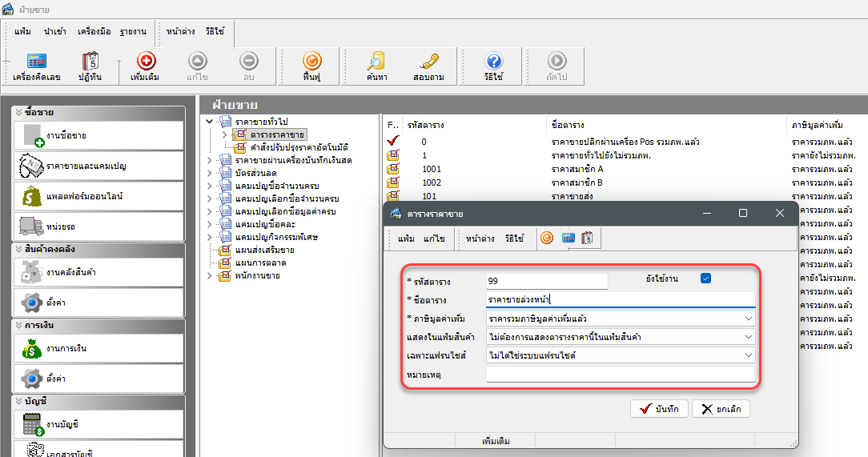The image size is (868, 457).
Task: Click the บันทึก save button
Action: pyautogui.click(x=659, y=409)
